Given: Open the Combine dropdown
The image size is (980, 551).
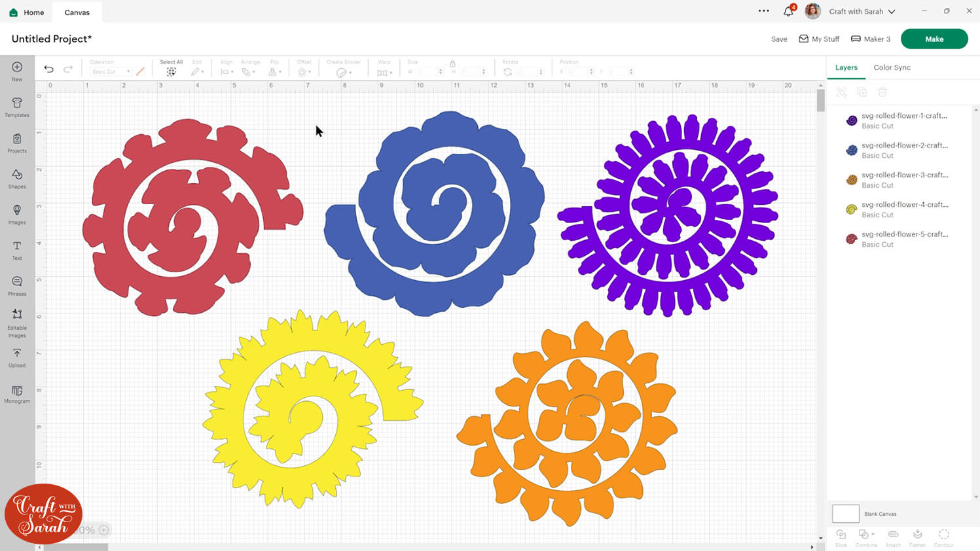Looking at the screenshot, I should pyautogui.click(x=866, y=538).
